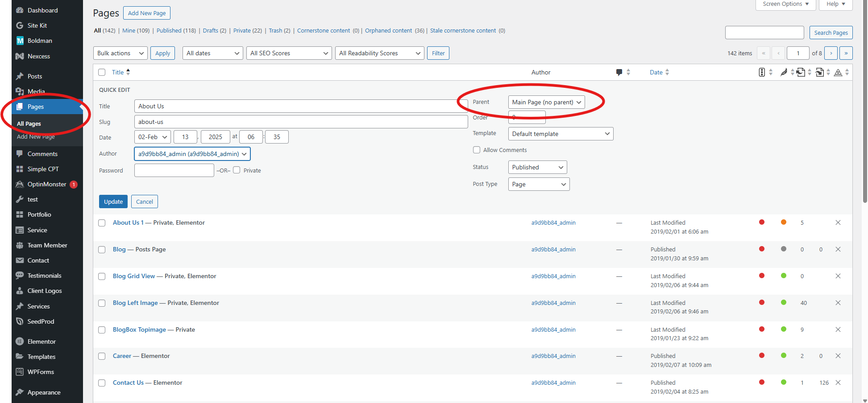
Task: Open the Contact Us page link
Action: 128,382
